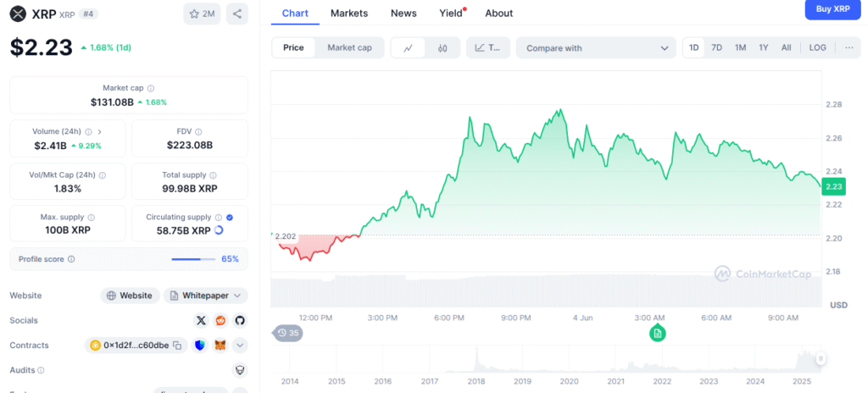
Task: Click the info icon beside FDV
Action: [x=198, y=132]
